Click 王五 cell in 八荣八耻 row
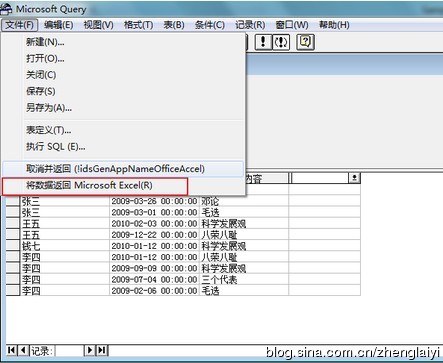The height and width of the screenshot is (363, 443). 65,235
